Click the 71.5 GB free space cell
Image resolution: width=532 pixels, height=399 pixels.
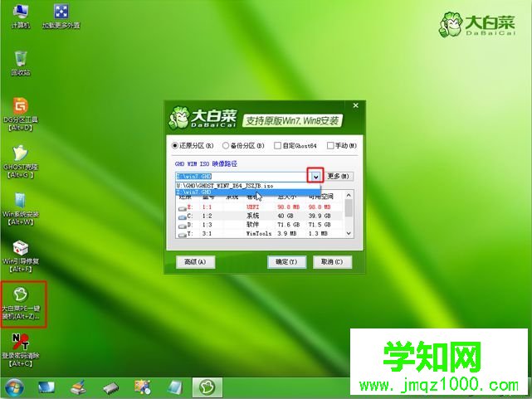click(x=318, y=225)
